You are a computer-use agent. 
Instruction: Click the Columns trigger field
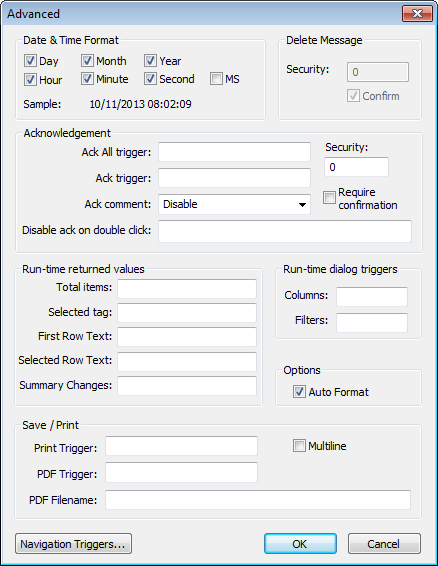tap(372, 297)
